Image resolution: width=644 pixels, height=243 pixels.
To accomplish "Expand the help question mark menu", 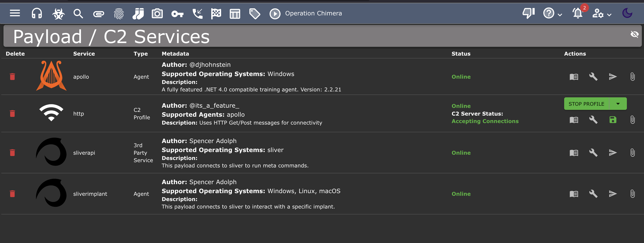I will pos(552,13).
